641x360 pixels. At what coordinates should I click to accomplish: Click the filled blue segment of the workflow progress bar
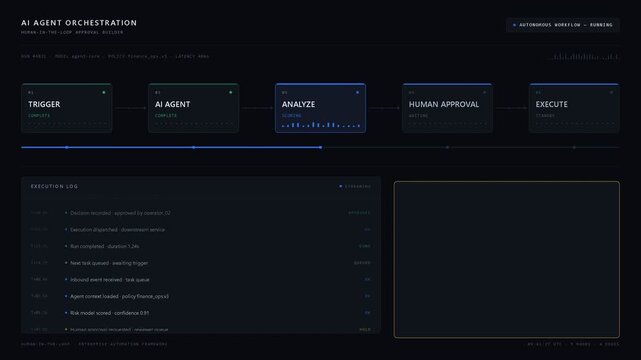(x=171, y=147)
